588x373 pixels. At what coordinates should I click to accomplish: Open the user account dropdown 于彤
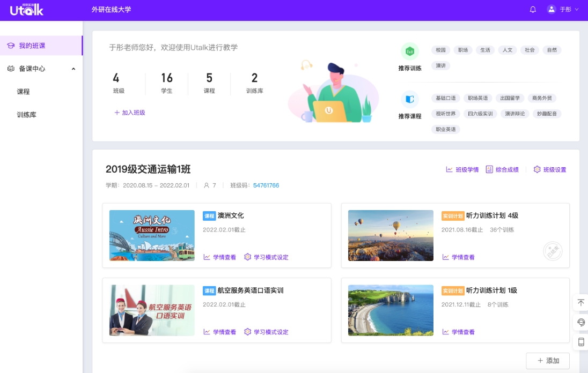tap(563, 10)
